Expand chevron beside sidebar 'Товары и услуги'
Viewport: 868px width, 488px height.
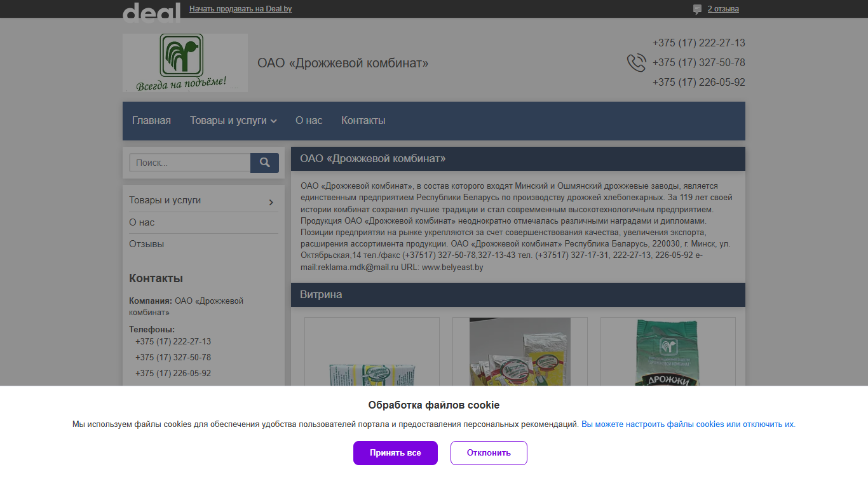coord(271,202)
